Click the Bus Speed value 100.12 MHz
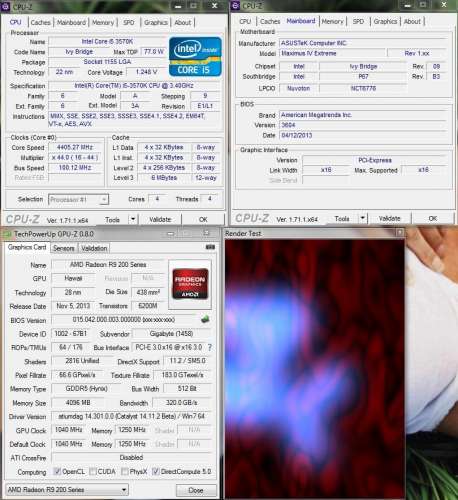This screenshot has height=500, width=458. coord(75,167)
